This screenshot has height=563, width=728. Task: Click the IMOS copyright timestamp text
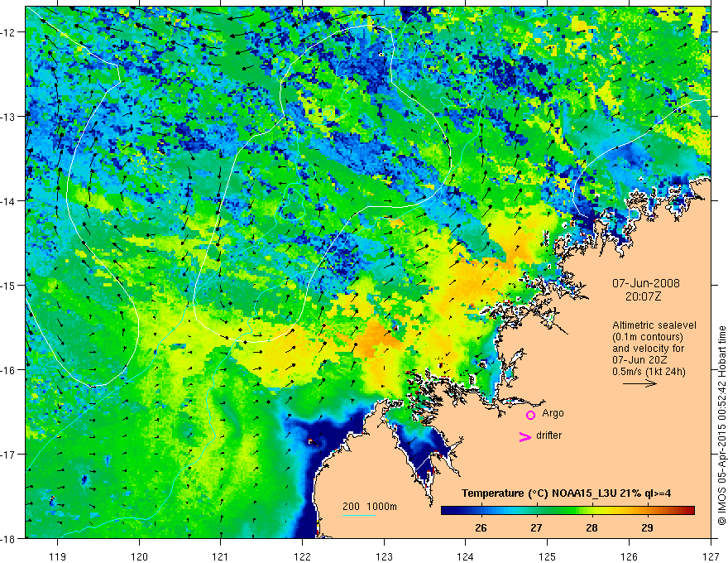coord(721,426)
